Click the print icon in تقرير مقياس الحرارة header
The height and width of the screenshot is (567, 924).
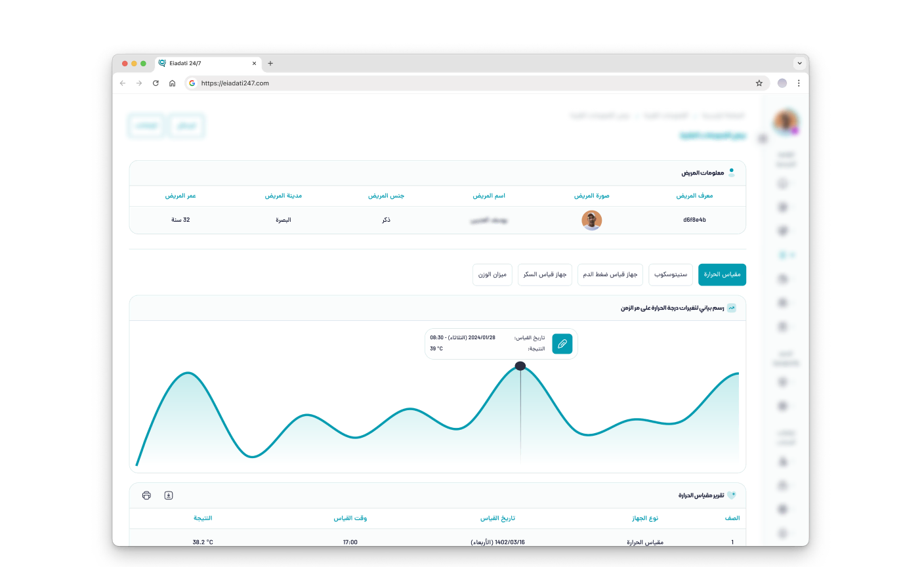tap(146, 495)
